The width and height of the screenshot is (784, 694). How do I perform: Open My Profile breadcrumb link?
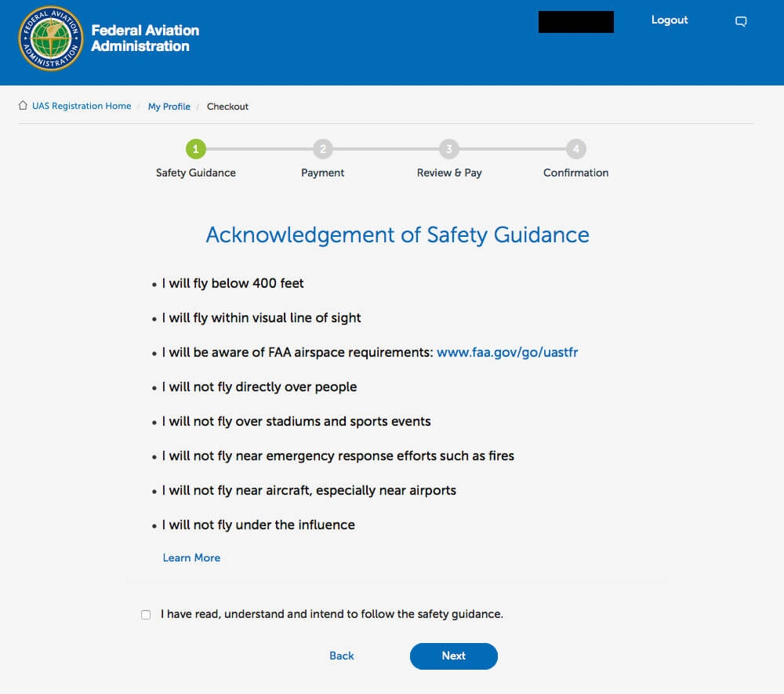169,107
